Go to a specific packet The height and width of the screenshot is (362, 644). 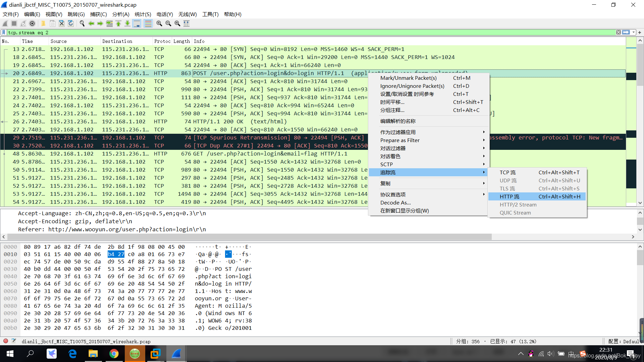[109, 23]
